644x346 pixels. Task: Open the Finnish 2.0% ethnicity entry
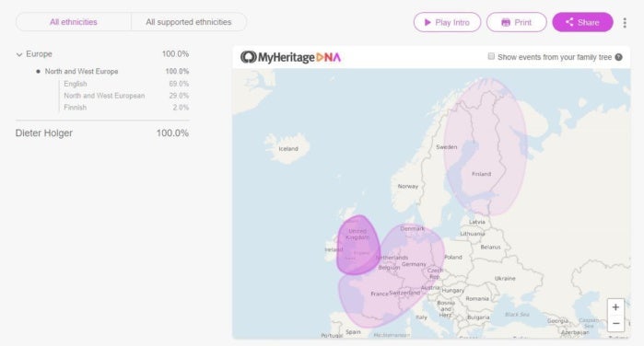pyautogui.click(x=126, y=108)
